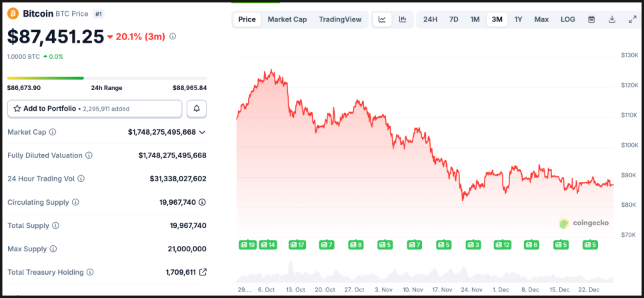Switch to the Market Cap tab

tap(287, 19)
